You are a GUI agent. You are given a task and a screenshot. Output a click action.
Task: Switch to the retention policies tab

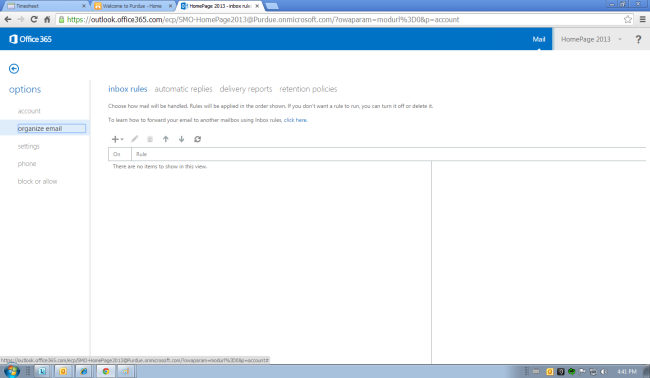pos(308,89)
